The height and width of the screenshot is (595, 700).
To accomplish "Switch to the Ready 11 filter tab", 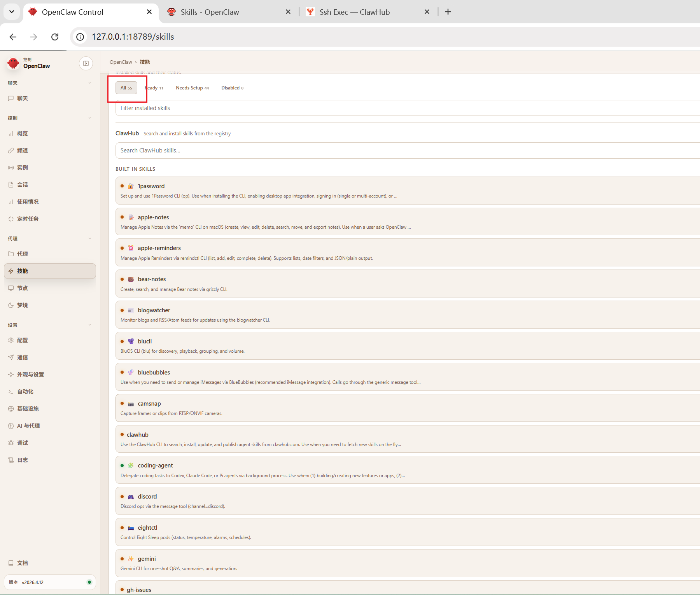I will pyautogui.click(x=154, y=88).
